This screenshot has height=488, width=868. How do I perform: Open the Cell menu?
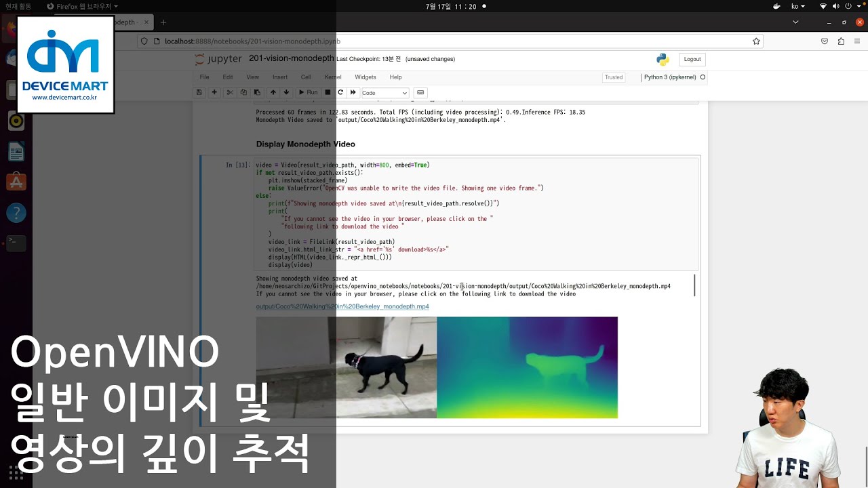point(306,77)
